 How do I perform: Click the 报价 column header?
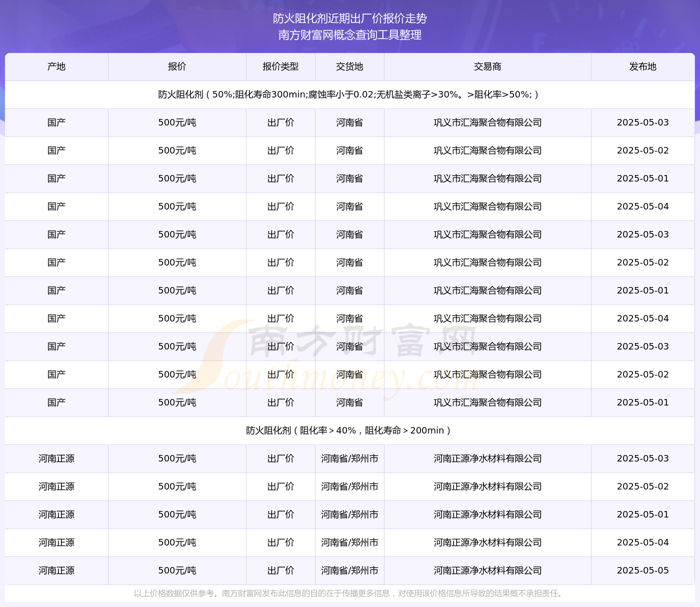click(x=177, y=66)
